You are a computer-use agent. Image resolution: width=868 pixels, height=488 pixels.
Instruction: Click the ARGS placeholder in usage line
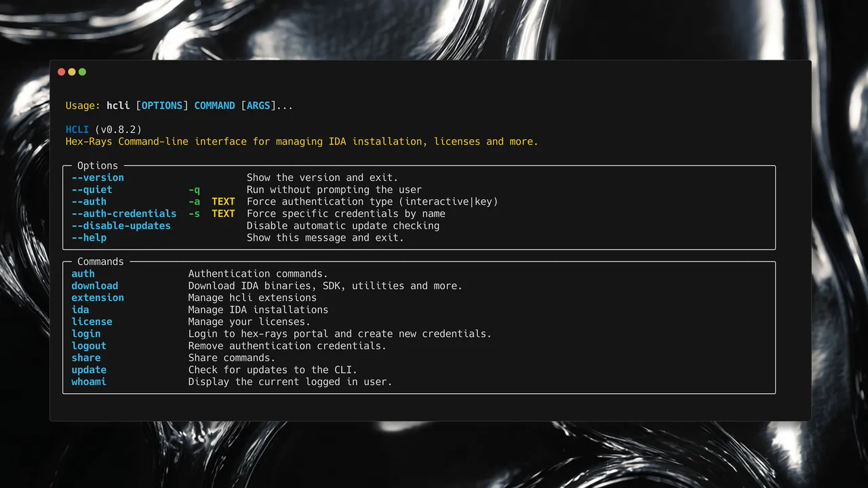258,106
